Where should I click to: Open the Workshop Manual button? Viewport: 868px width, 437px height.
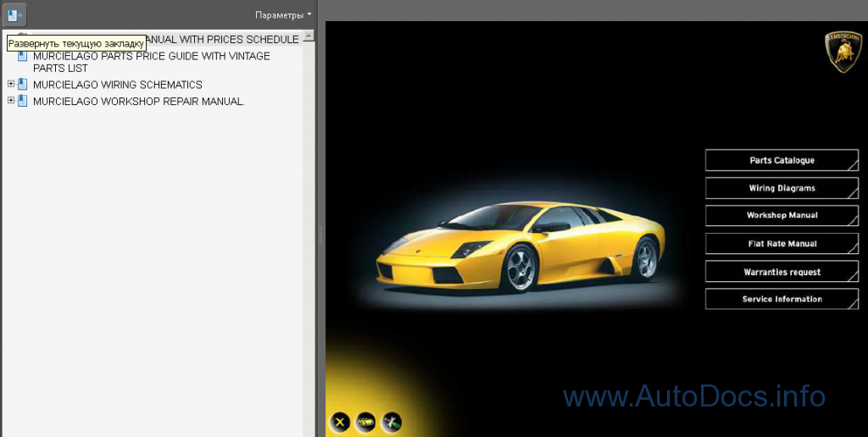[782, 215]
